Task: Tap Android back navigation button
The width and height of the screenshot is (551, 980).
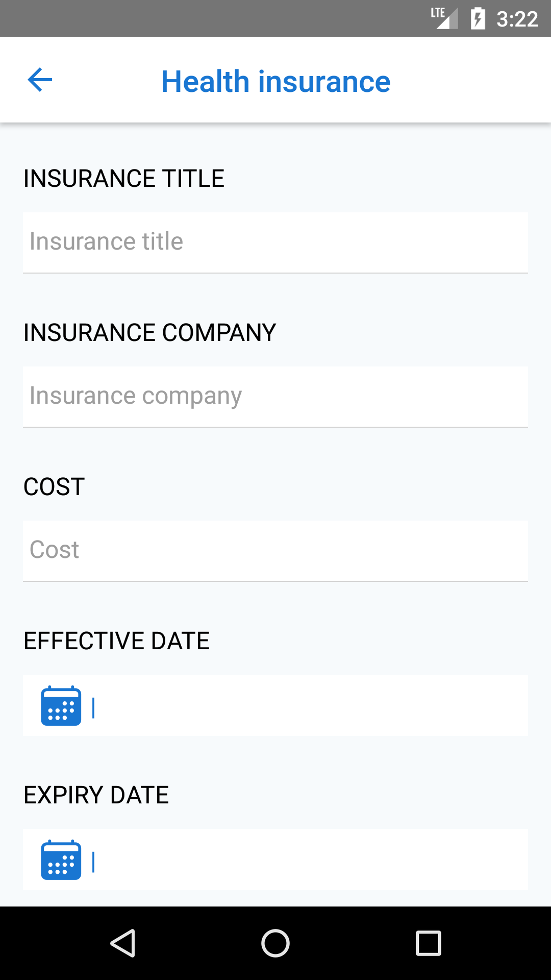Action: point(123,943)
